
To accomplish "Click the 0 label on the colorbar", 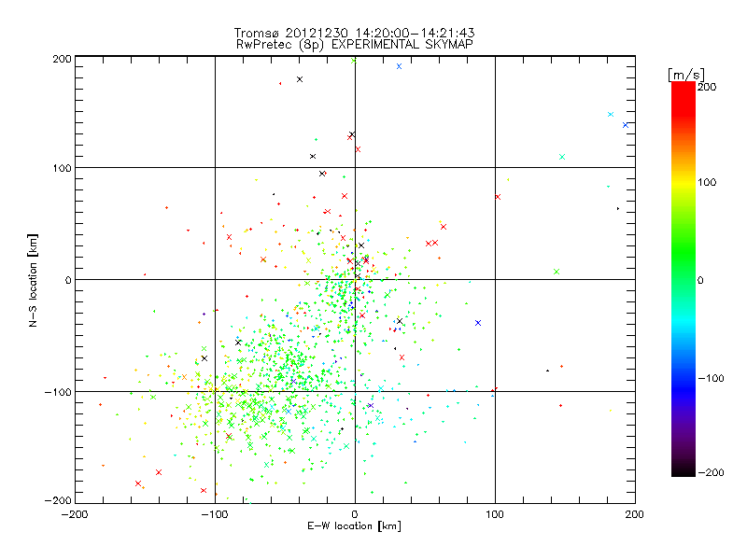I will coord(700,280).
